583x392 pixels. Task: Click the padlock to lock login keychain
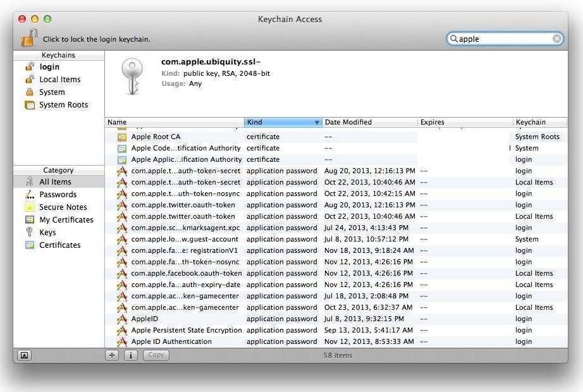(29, 38)
